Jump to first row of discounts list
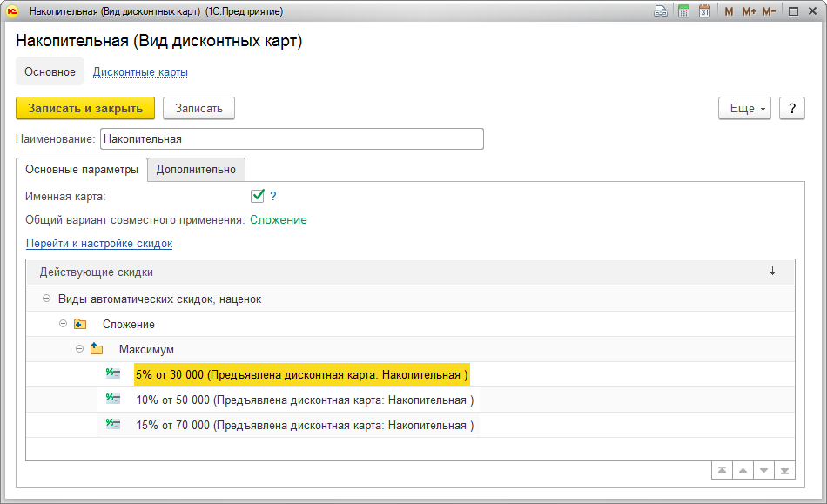This screenshot has height=504, width=827. coord(722,470)
